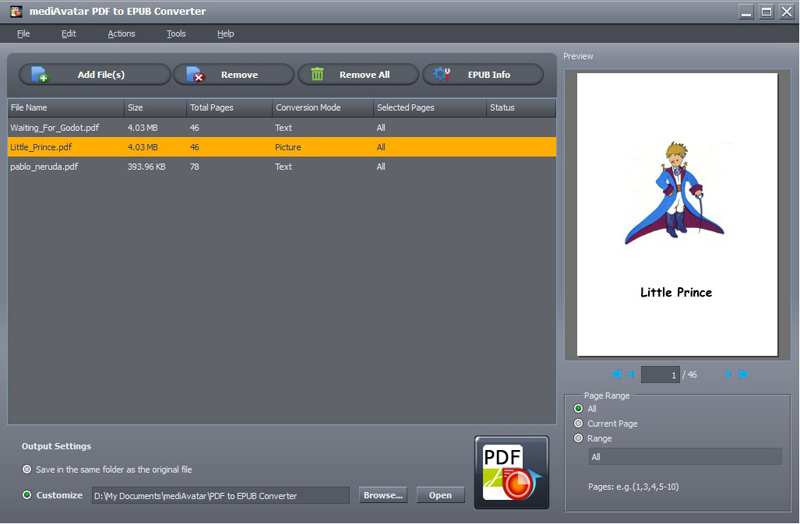Open the Help menu
800x524 pixels.
(226, 34)
